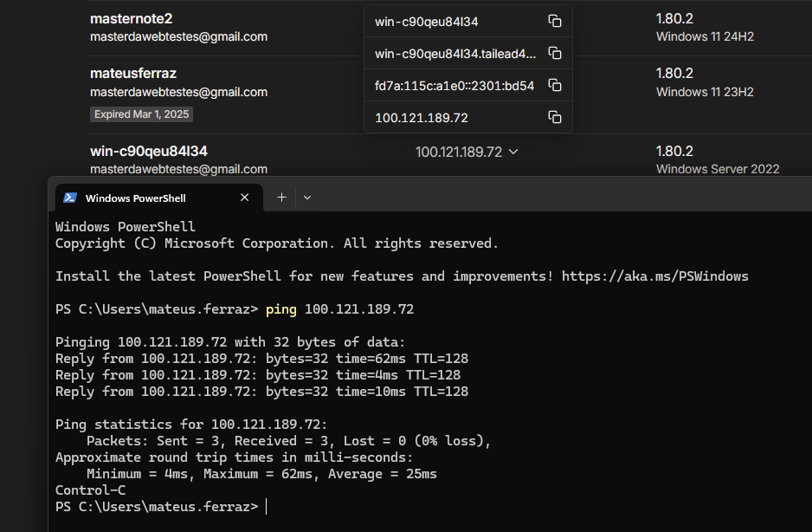Click version 1.80.2 for Windows Server 2022
Image resolution: width=812 pixels, height=532 pixels.
point(674,151)
